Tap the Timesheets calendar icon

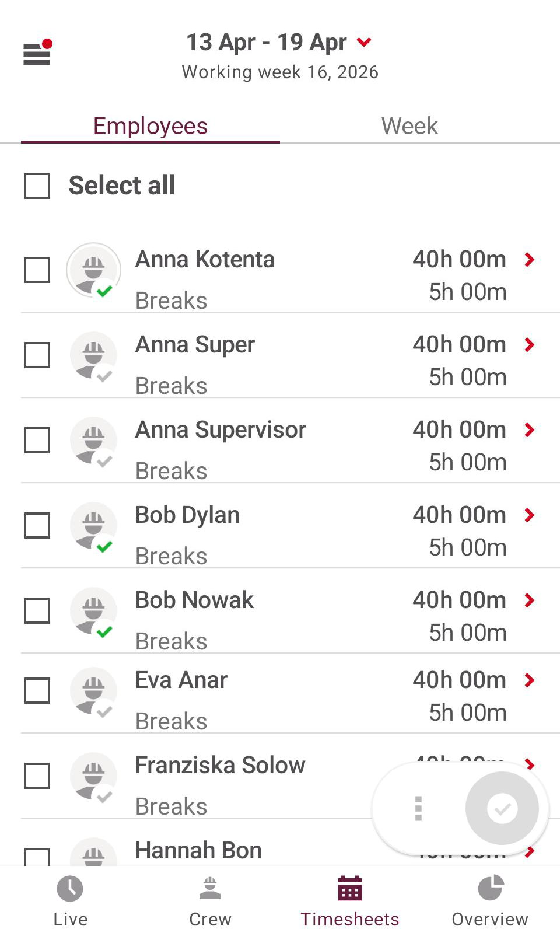350,889
